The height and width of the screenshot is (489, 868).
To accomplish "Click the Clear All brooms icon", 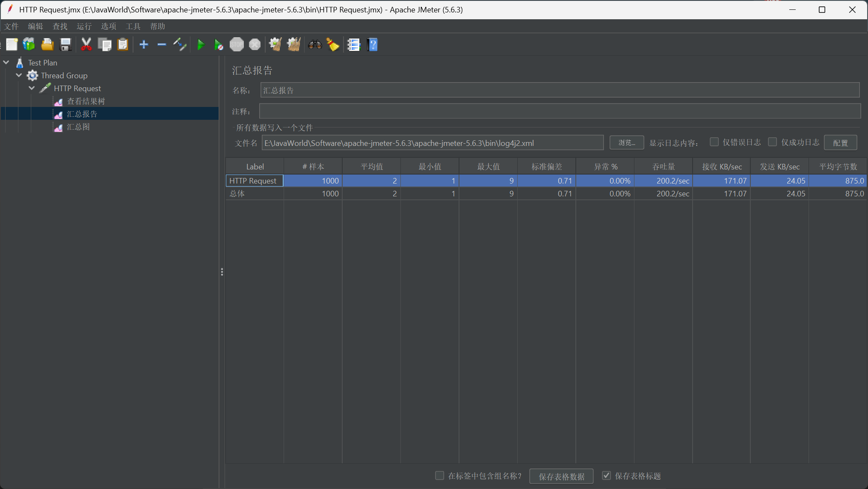I will tap(293, 44).
